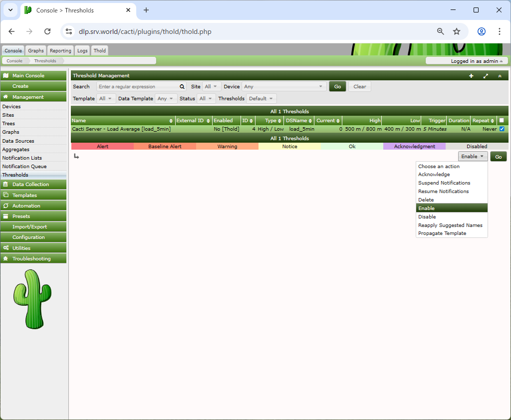Switch to the Thold tab
The image size is (511, 420).
coord(100,50)
